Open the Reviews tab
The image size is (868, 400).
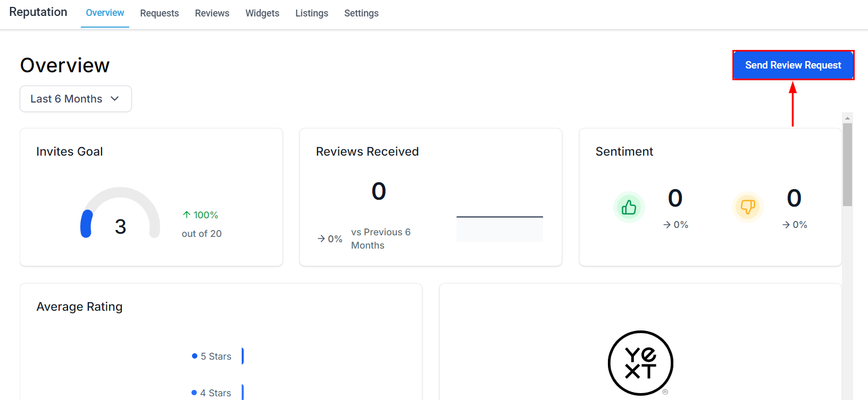pos(212,13)
